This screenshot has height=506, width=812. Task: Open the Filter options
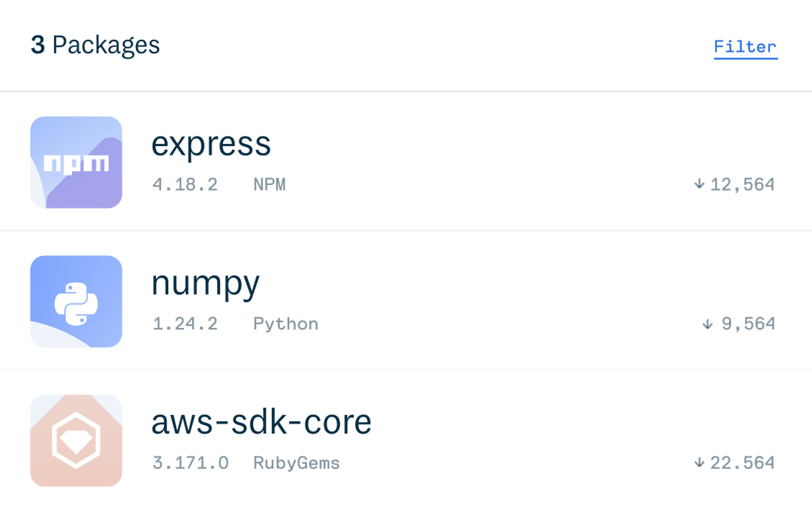pyautogui.click(x=745, y=46)
